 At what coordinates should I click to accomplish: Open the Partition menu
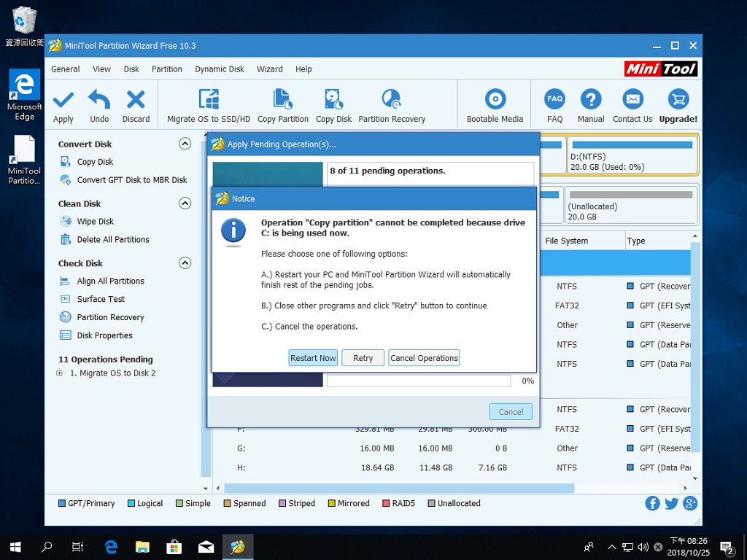tap(167, 69)
